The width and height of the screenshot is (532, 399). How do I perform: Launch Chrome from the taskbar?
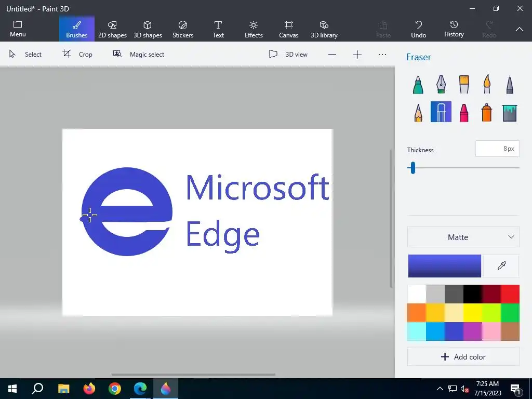tap(115, 389)
